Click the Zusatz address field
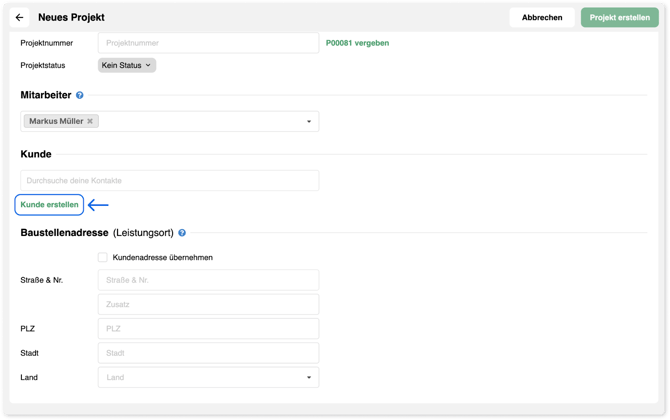670x420 pixels. click(x=208, y=304)
